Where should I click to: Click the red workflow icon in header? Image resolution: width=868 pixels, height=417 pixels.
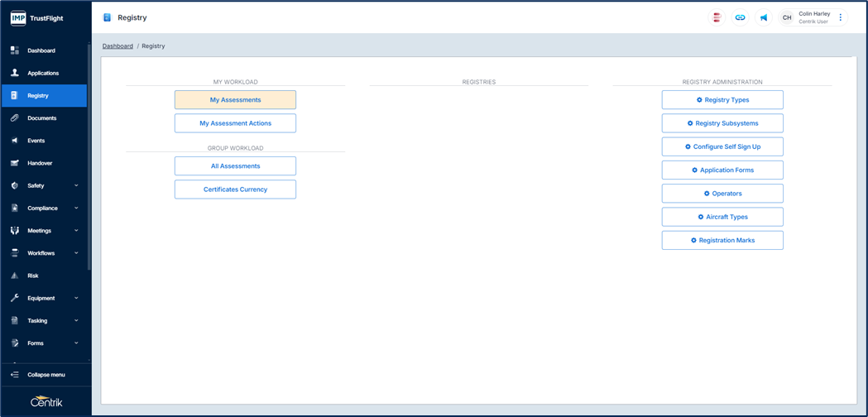(717, 17)
